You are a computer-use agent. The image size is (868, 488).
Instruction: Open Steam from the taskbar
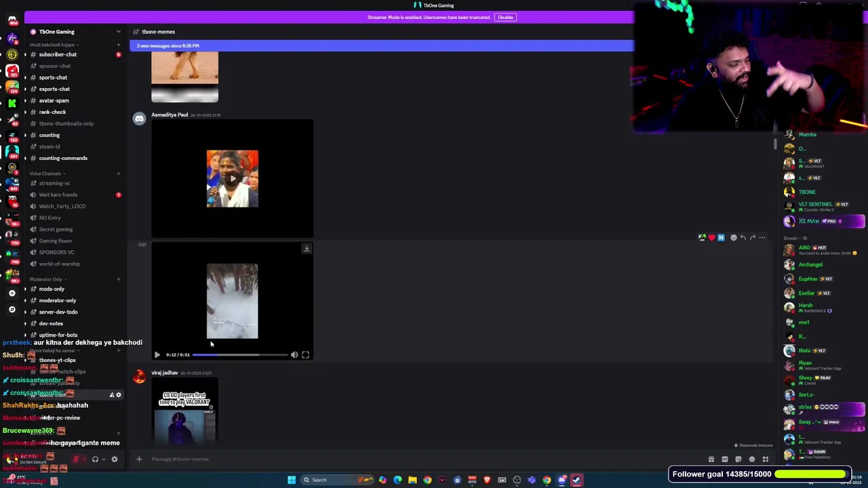pos(576,480)
